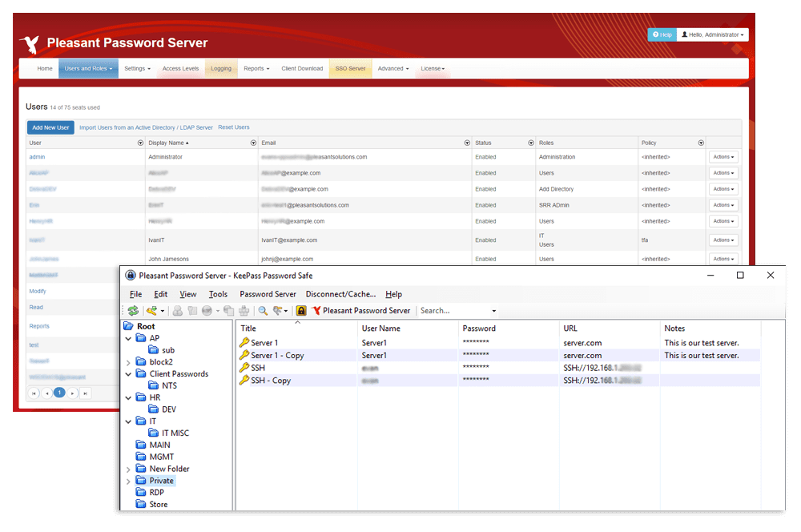
Task: Select the RDP folder icon
Action: point(141,492)
